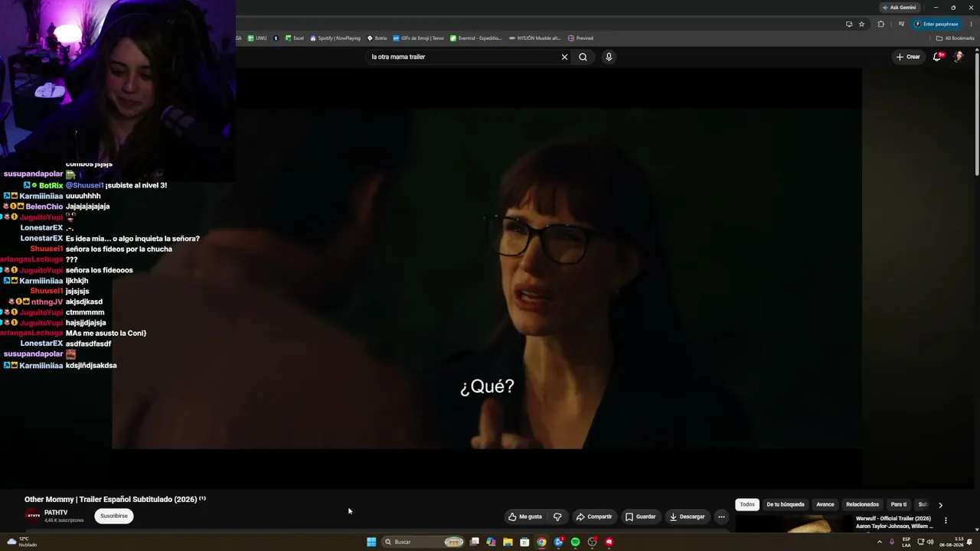Open YouTube notifications bell
This screenshot has width=980, height=551.
[x=937, y=57]
